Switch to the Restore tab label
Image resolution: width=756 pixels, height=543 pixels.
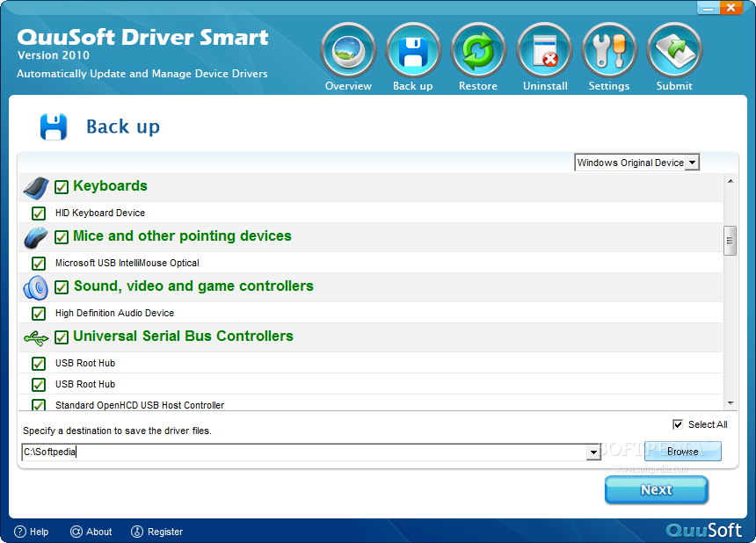(478, 86)
